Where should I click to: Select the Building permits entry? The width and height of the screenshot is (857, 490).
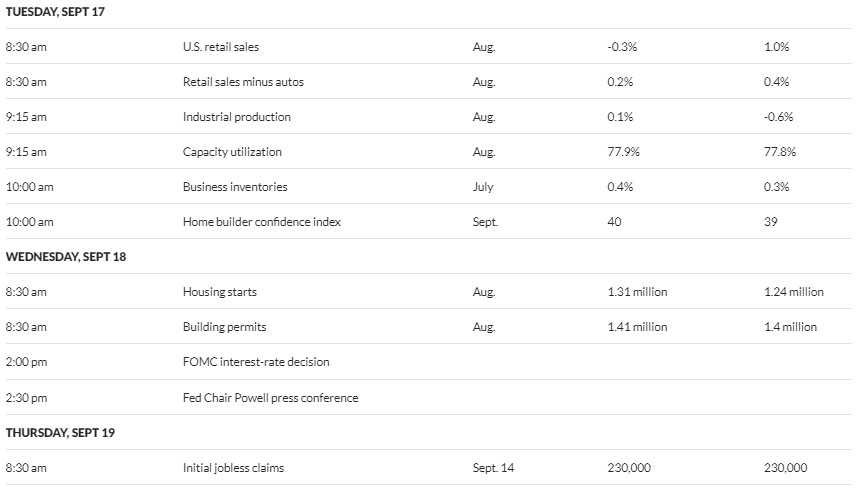(224, 327)
